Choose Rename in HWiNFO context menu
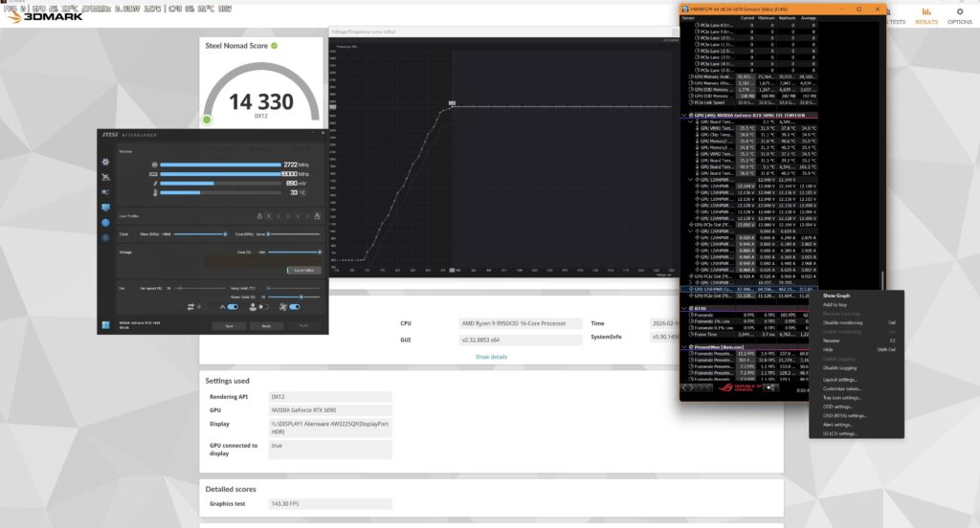Screen dimensions: 980x528 [x=857, y=341]
